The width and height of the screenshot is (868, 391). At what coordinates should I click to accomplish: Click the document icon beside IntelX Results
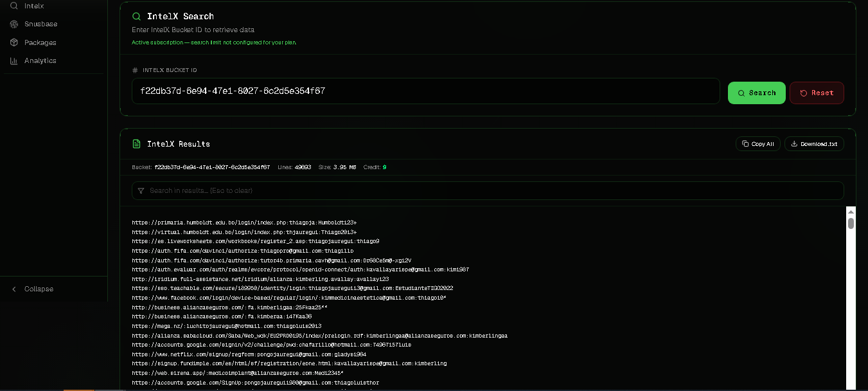pos(136,143)
